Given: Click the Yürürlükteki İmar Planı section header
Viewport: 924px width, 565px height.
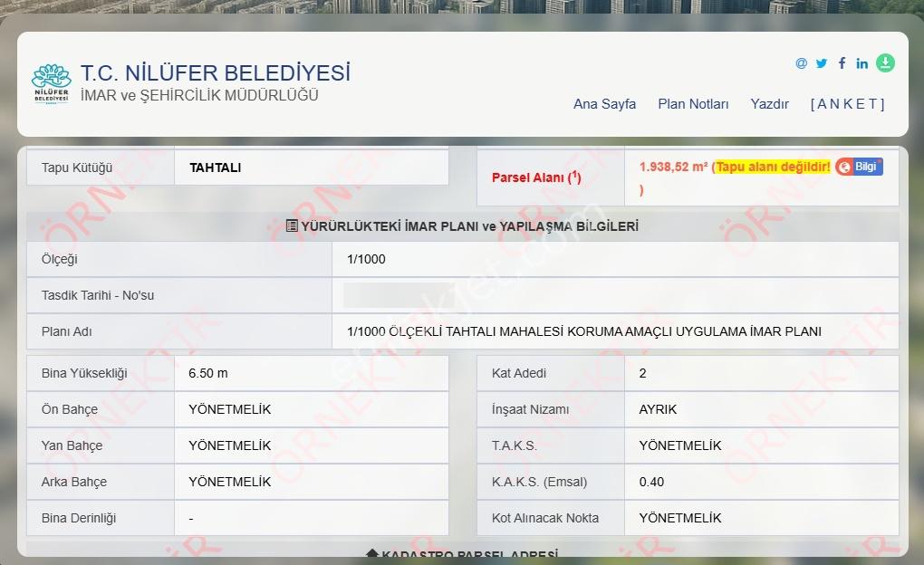Looking at the screenshot, I should tap(463, 226).
